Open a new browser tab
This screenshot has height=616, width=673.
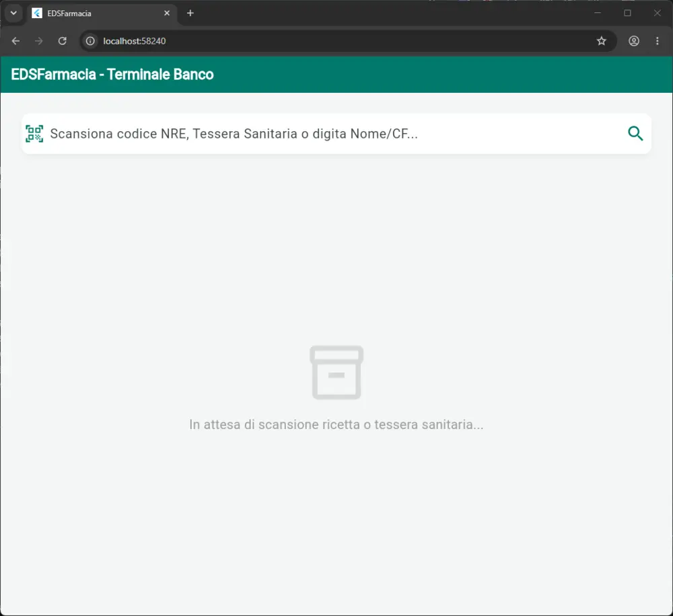point(190,13)
